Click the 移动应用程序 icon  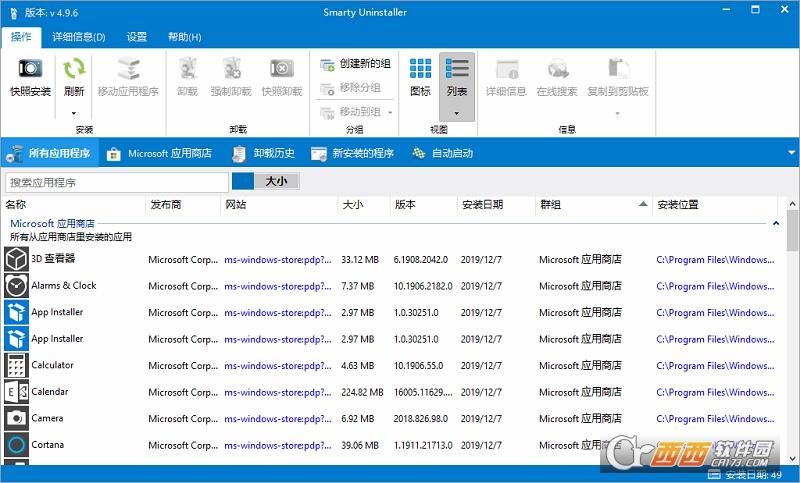click(128, 68)
